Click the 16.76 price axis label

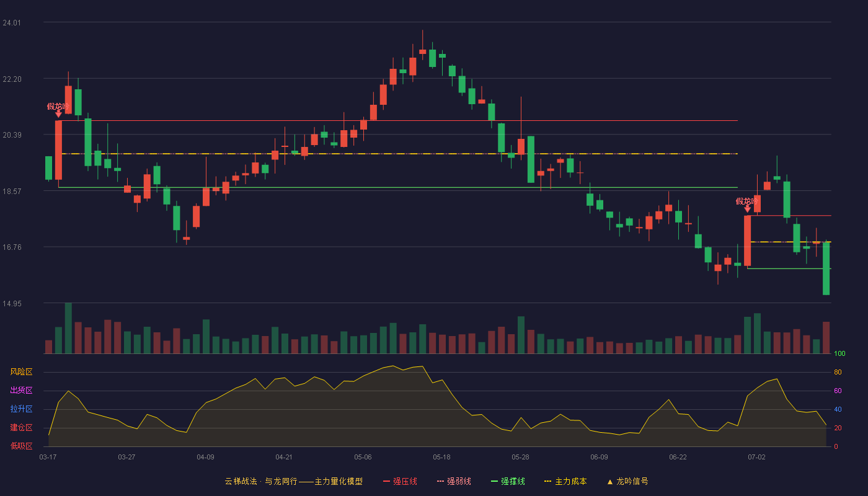coord(12,247)
